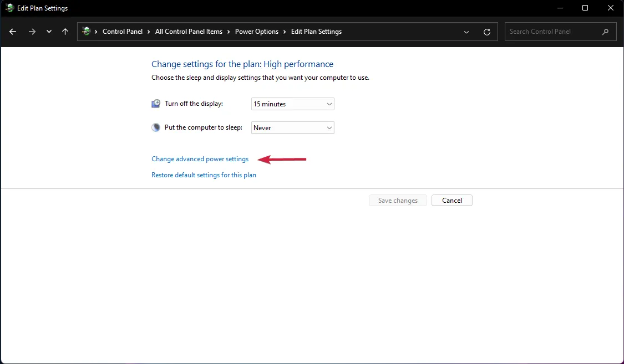Expand address bar history dropdown
Image resolution: width=624 pixels, height=364 pixels.
(x=466, y=32)
